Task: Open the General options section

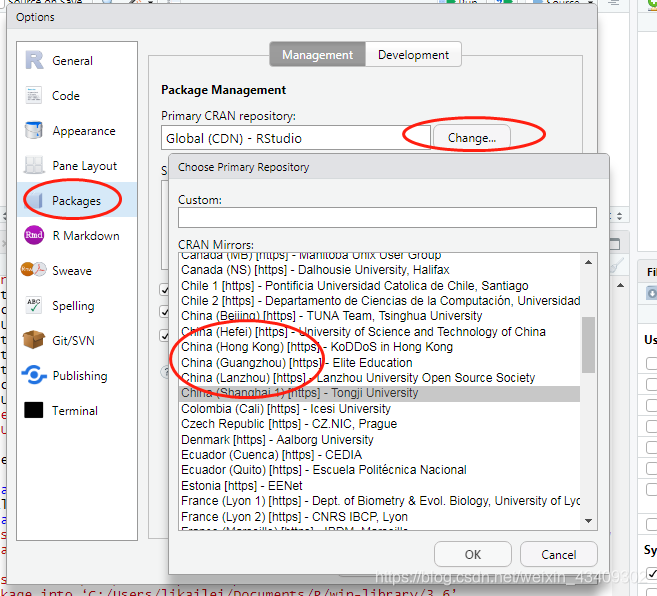Action: 77,61
